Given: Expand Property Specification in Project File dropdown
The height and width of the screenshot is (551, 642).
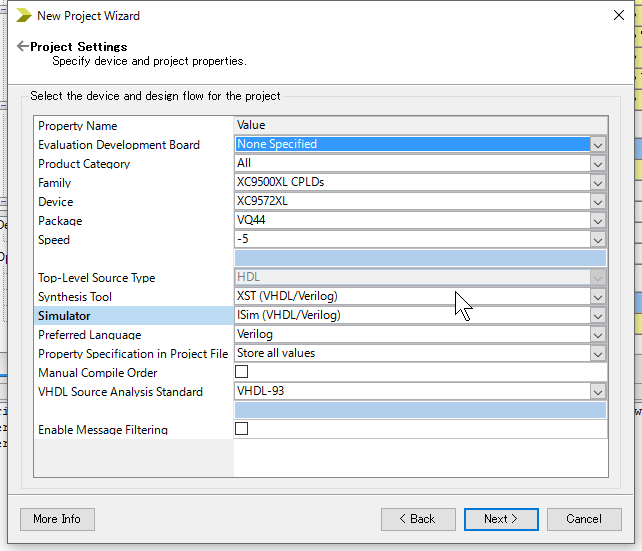Looking at the screenshot, I should (597, 354).
